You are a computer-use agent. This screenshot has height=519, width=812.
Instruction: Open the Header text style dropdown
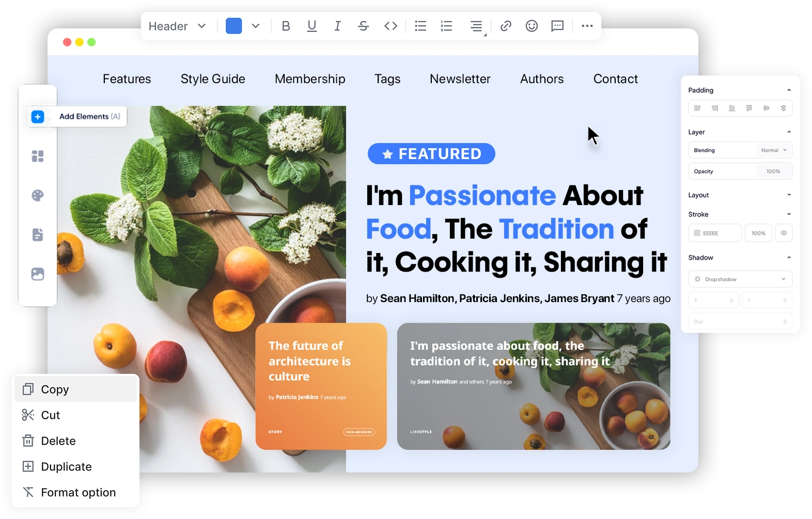tap(177, 26)
